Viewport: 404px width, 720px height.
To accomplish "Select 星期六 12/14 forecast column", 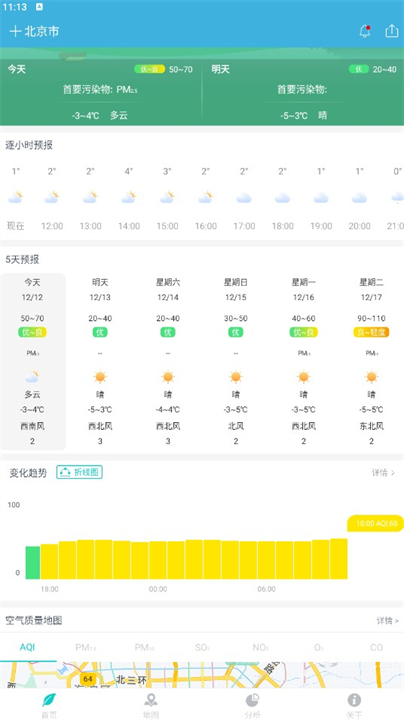I will [x=168, y=361].
